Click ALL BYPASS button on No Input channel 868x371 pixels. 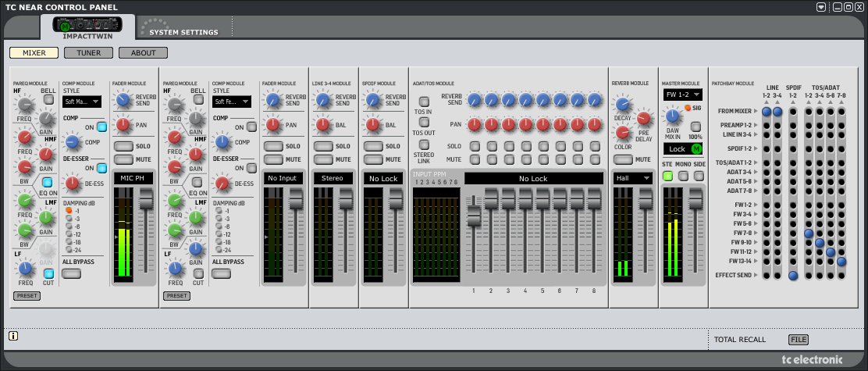tap(222, 273)
